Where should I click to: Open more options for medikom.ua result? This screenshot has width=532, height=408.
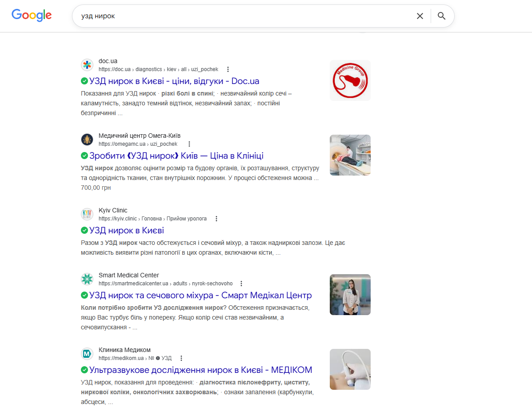[181, 358]
